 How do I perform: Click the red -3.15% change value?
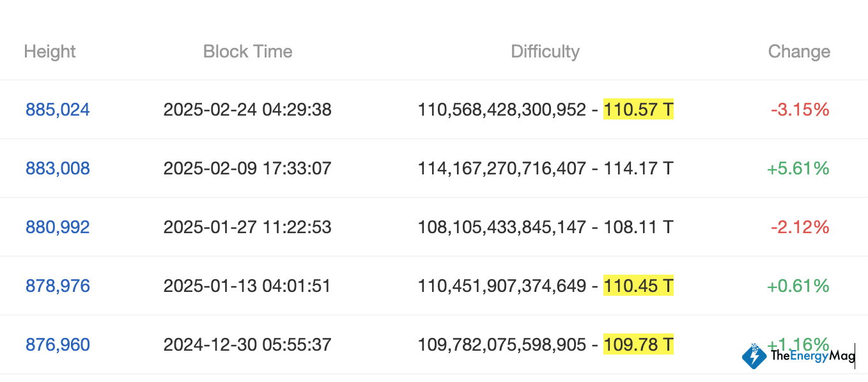pos(800,110)
